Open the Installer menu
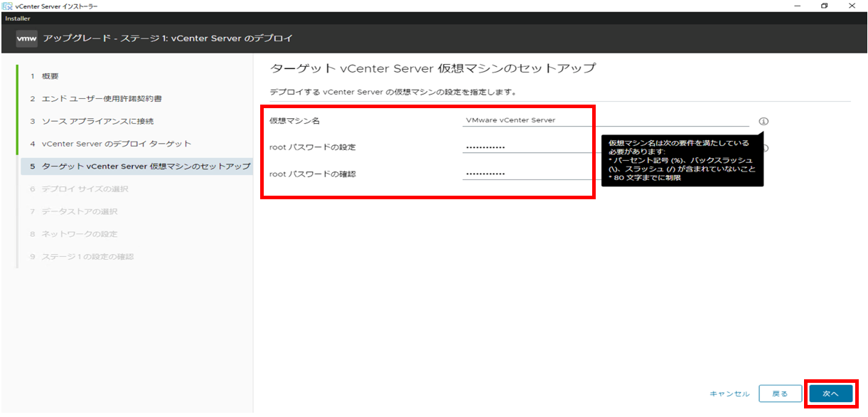 coord(18,19)
